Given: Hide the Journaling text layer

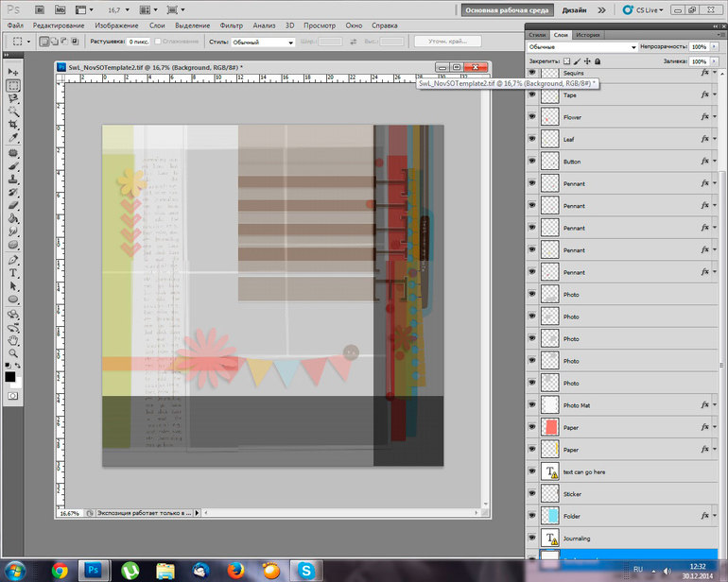Looking at the screenshot, I should click(531, 539).
